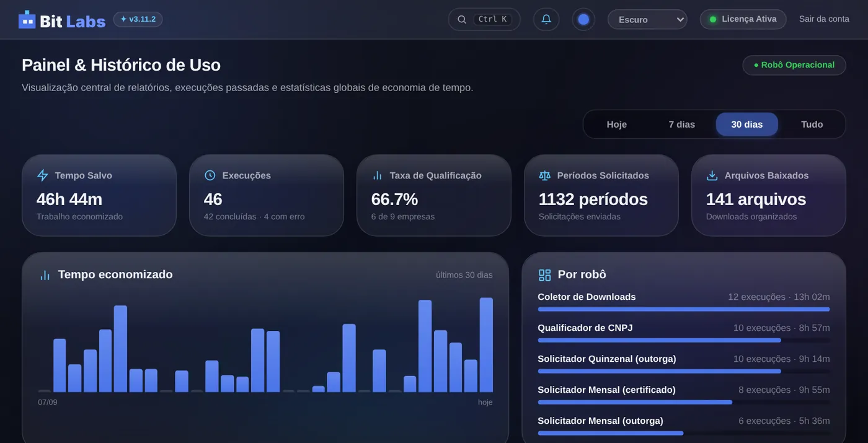Screen dimensions: 868x443
Task: Click the 07/09 chart axis label
Action: tap(48, 402)
